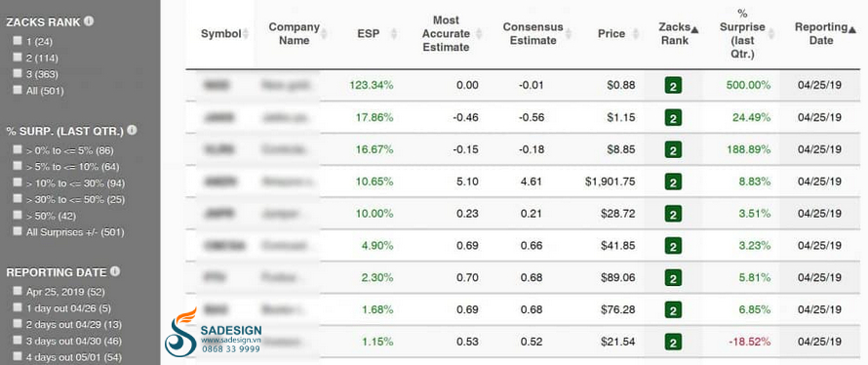Image resolution: width=868 pixels, height=365 pixels.
Task: Tick the Apr 25, 2019 (52) checkbox
Action: [18, 292]
